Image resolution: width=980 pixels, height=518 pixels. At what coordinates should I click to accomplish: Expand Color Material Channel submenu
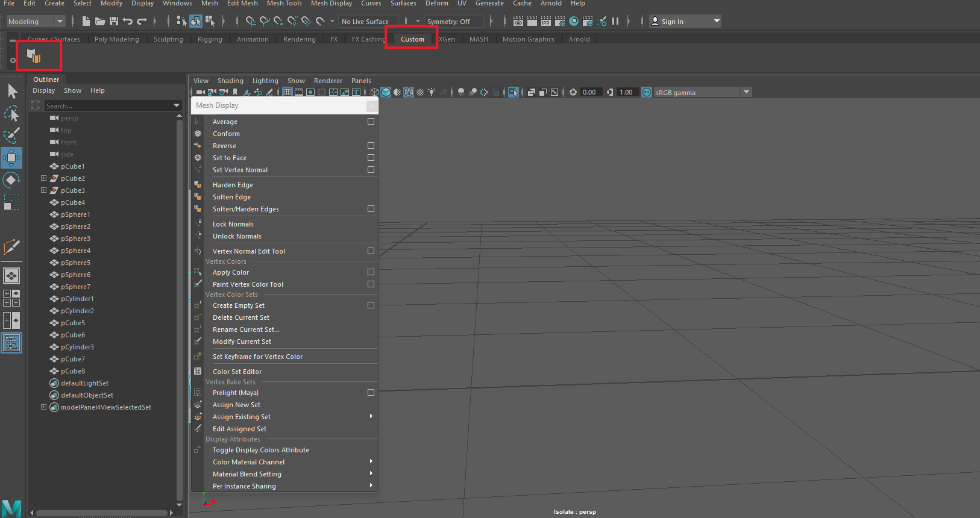pos(371,461)
